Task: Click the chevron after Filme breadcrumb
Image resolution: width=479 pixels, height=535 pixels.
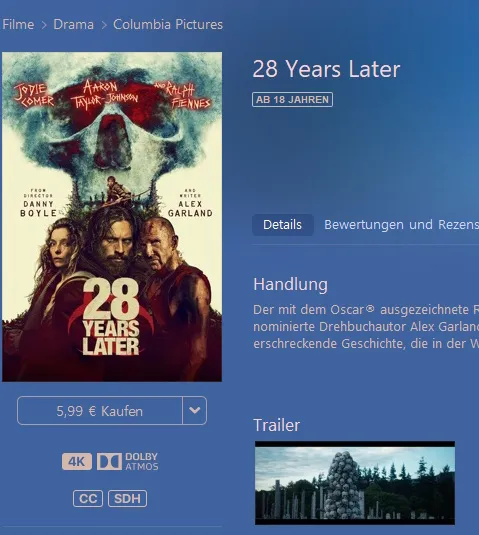Action: 44,25
